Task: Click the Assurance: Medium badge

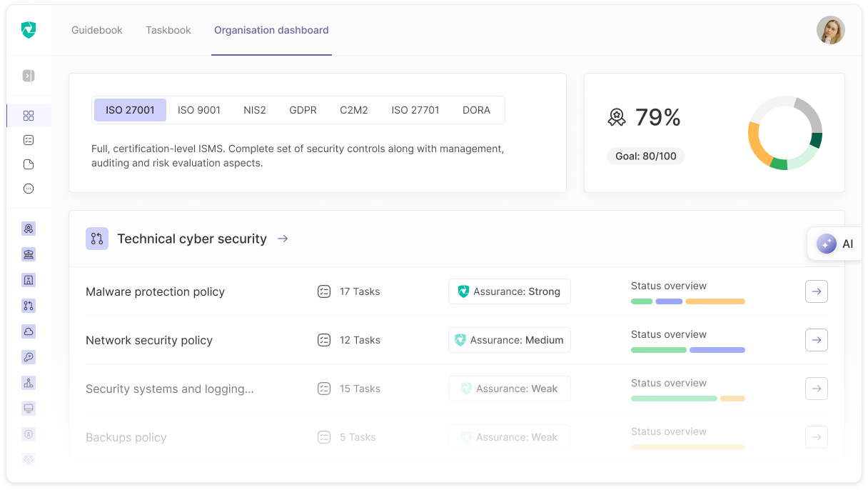Action: point(510,340)
